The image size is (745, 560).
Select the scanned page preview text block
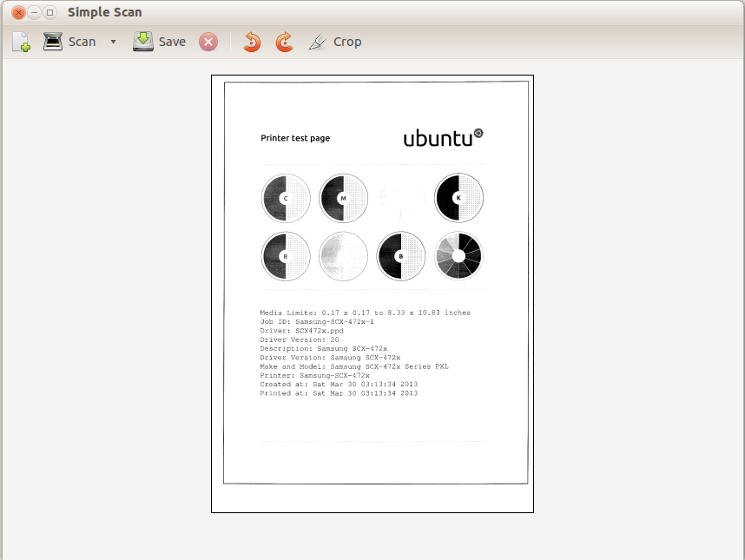click(365, 352)
